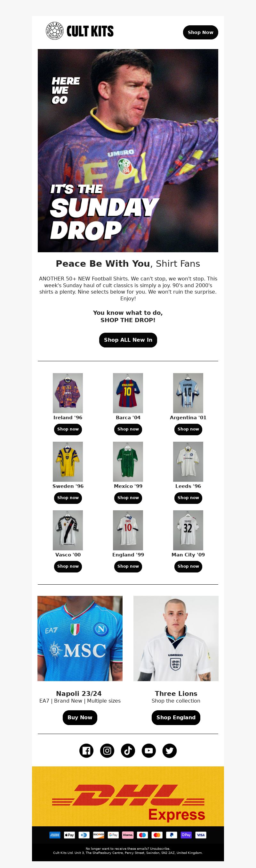This screenshot has width=256, height=868.
Task: Open the YouTube social icon
Action: click(149, 750)
